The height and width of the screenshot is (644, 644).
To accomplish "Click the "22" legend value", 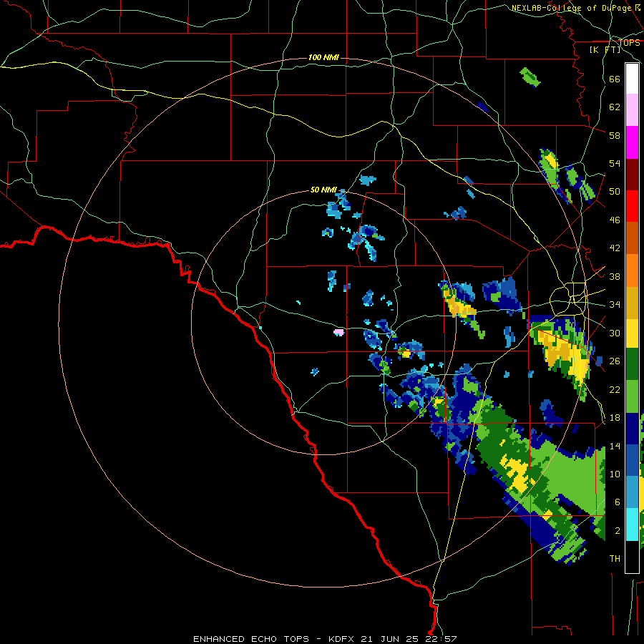I will coord(615,389).
